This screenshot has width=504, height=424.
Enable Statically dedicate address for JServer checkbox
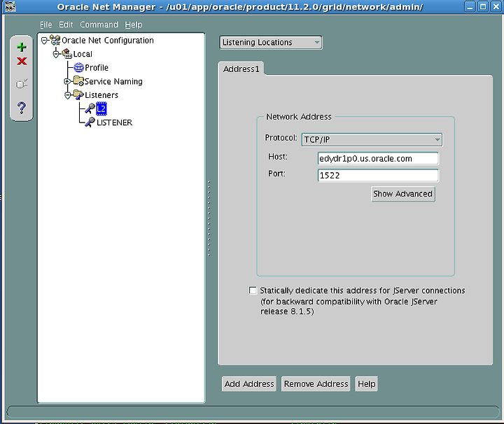click(253, 290)
